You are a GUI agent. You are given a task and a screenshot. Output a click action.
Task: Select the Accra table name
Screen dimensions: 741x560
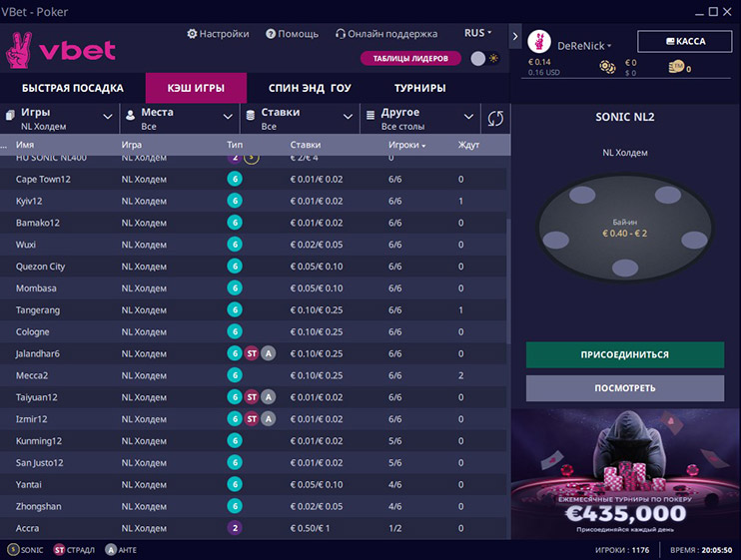click(27, 528)
